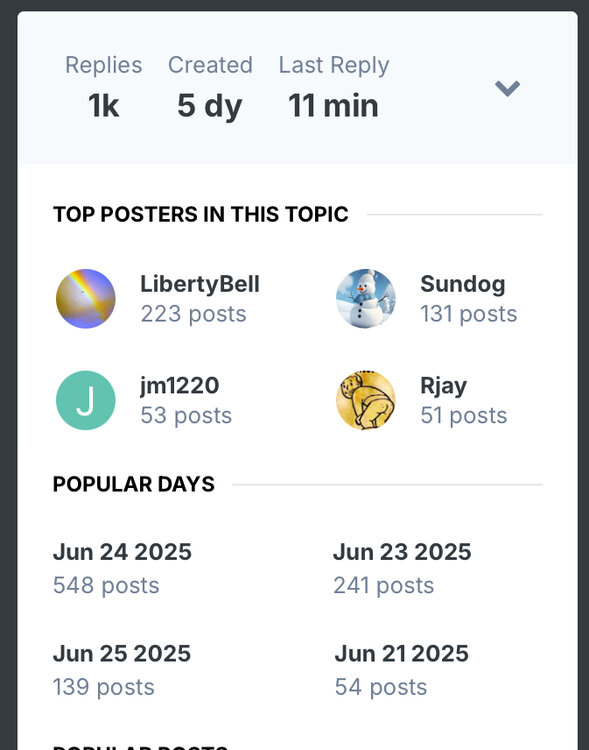This screenshot has height=750, width=589.
Task: Open Rjay's golden cartoon avatar
Action: tap(366, 400)
